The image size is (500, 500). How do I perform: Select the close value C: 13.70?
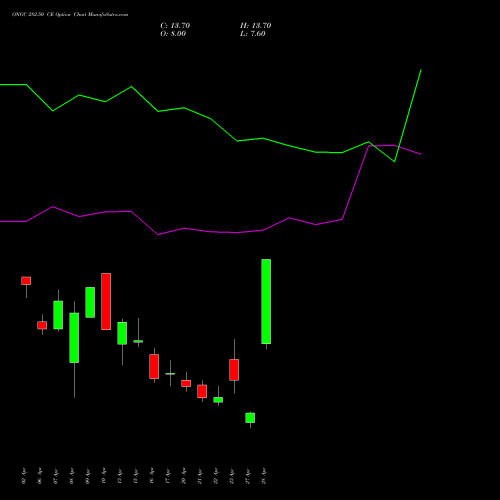tap(175, 26)
